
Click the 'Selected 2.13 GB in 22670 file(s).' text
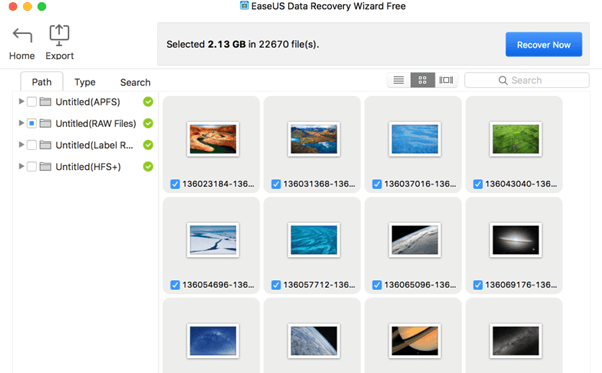tap(243, 45)
